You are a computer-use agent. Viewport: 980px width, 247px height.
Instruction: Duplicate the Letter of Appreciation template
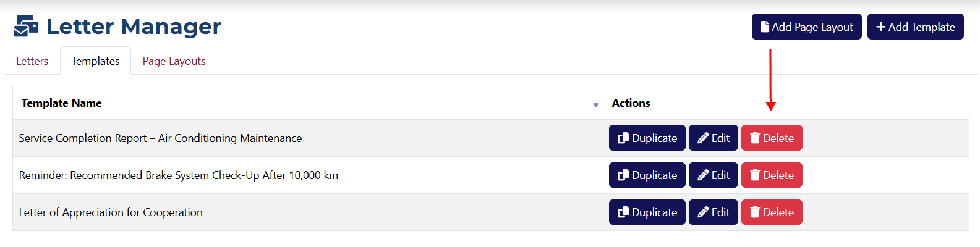tap(647, 212)
